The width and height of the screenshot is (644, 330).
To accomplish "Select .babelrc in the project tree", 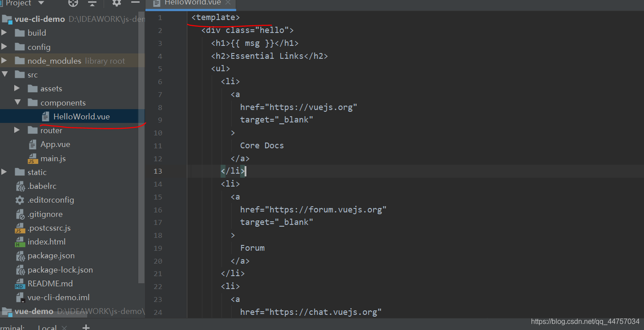I will [42, 186].
